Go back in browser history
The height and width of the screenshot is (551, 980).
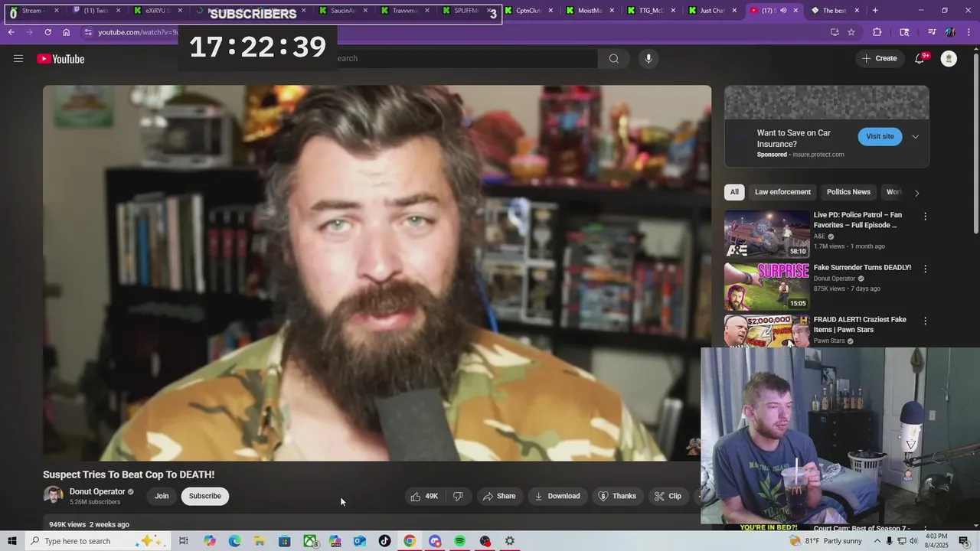[x=11, y=32]
